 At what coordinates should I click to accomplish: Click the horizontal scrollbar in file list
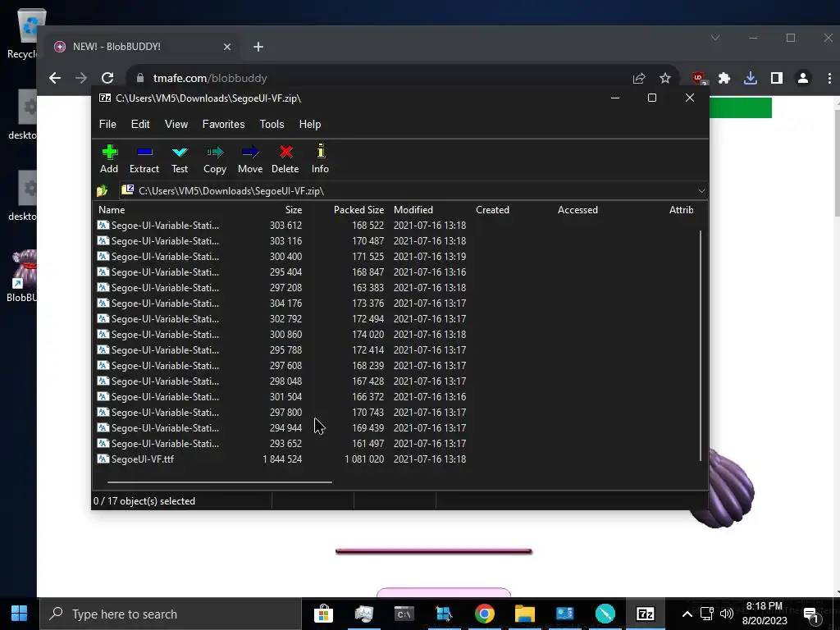pyautogui.click(x=220, y=482)
